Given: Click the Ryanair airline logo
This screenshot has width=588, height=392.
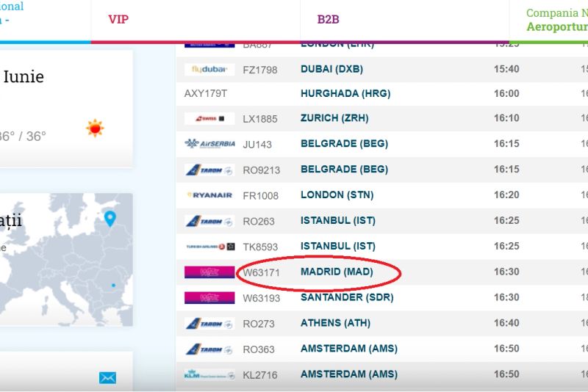Looking at the screenshot, I should 209,195.
